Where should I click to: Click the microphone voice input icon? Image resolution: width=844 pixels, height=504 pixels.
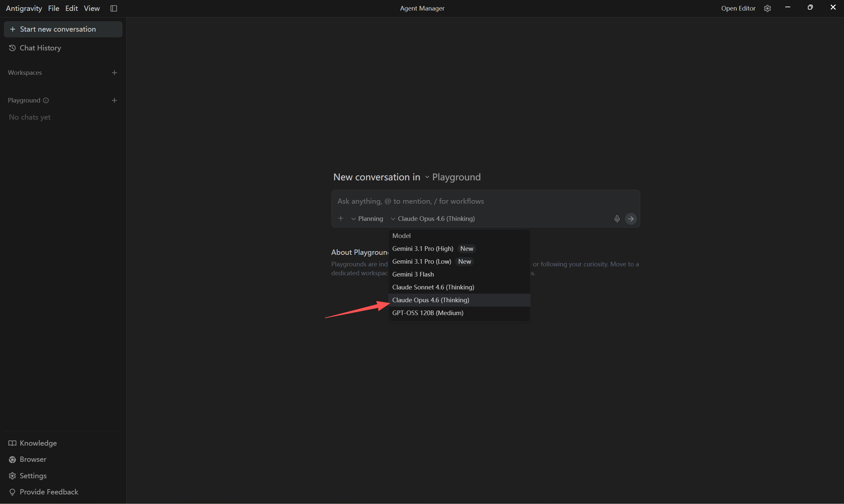coord(617,219)
